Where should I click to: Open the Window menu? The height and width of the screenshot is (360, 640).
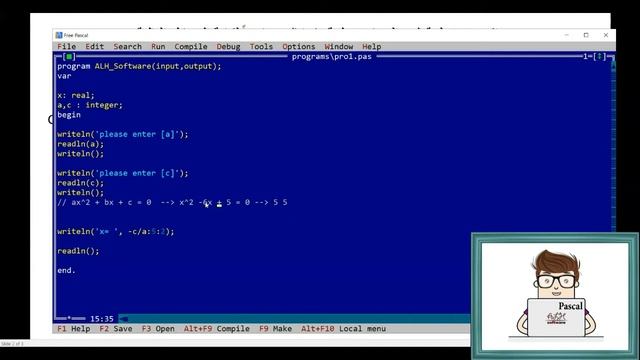tap(339, 47)
